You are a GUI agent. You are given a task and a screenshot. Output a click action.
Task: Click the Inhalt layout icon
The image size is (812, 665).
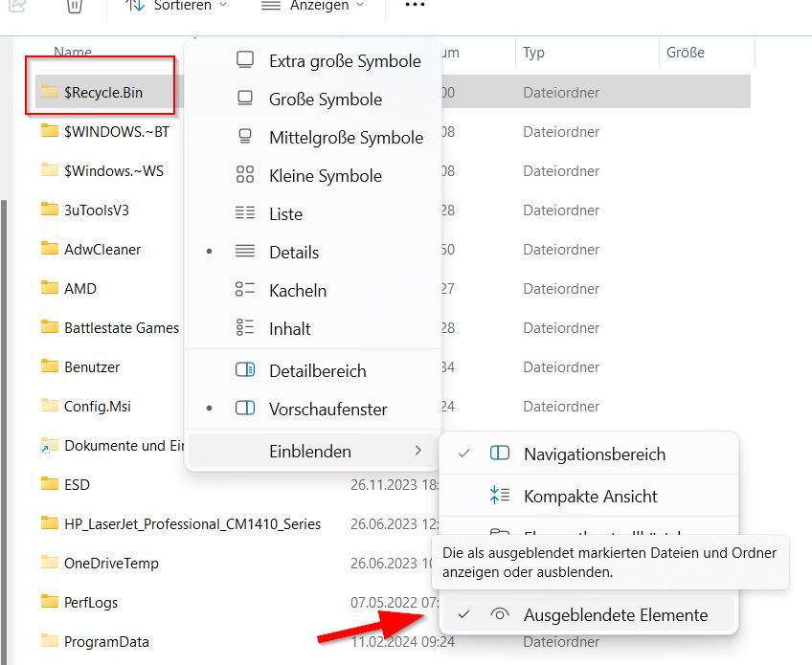point(245,327)
